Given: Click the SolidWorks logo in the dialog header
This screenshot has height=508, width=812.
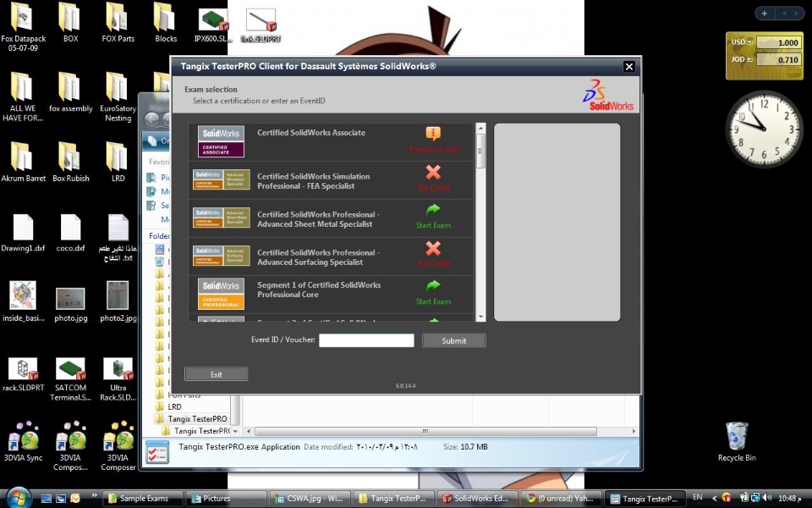Looking at the screenshot, I should click(608, 95).
